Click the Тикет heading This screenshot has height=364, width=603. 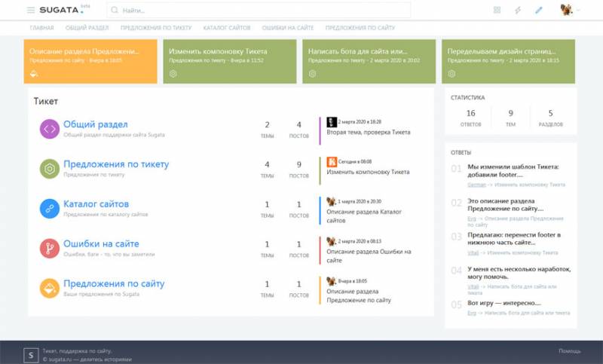point(46,101)
